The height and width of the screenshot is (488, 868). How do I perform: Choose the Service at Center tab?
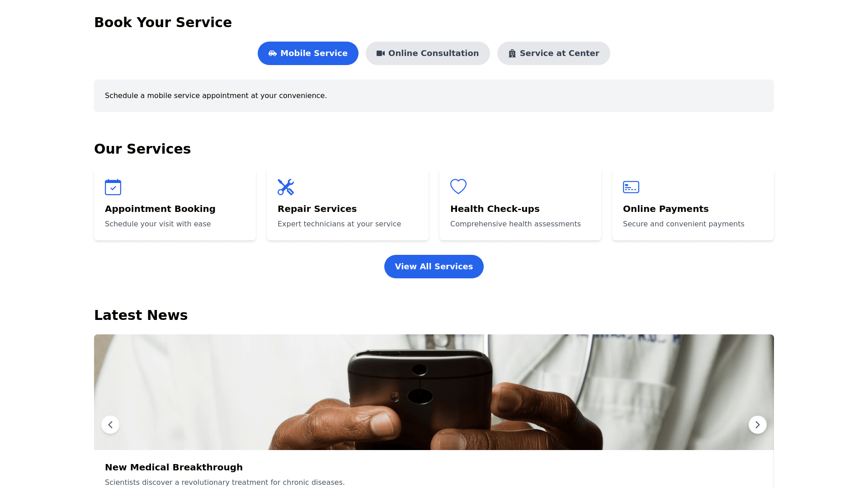554,53
